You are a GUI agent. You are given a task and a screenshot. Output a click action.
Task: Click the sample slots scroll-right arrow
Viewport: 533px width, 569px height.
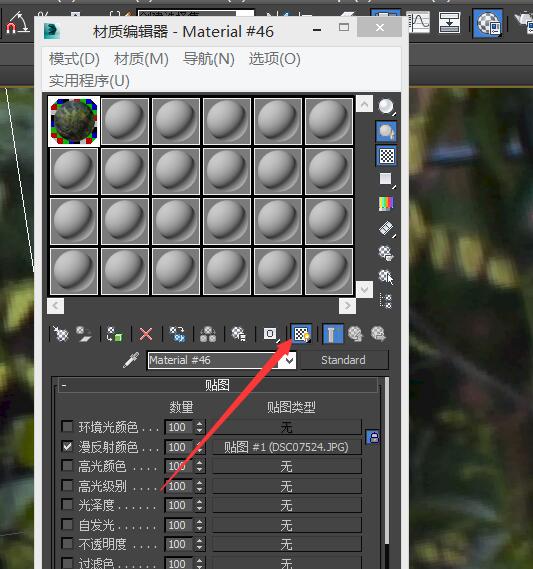click(347, 306)
